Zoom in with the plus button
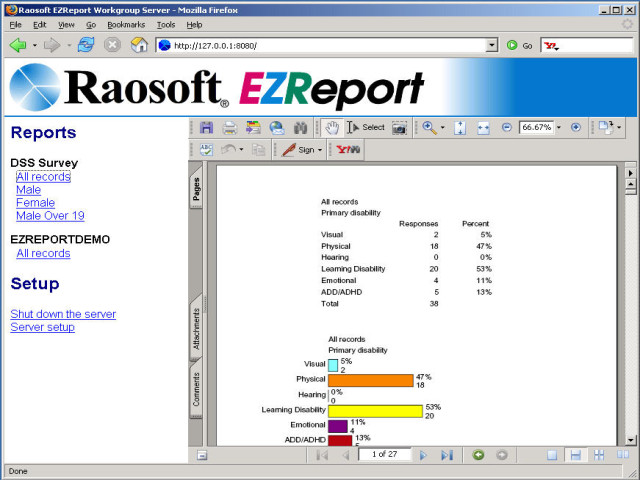Screen dimensions: 640x480 coord(576,128)
